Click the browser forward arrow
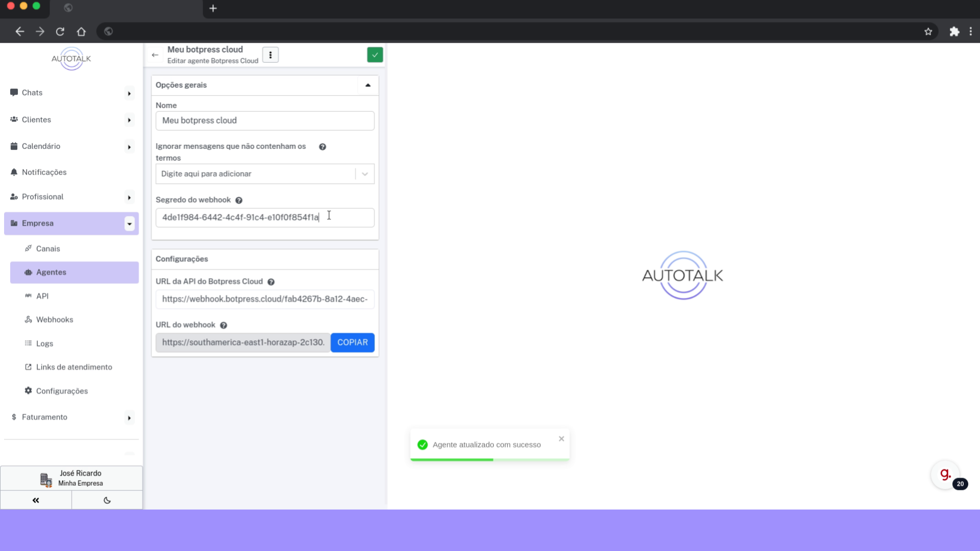 [40, 32]
